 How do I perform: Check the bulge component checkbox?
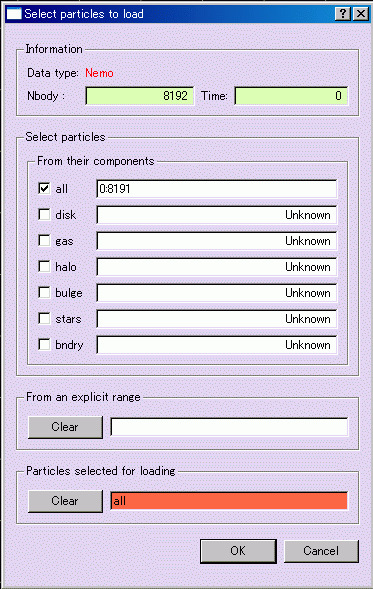click(x=44, y=293)
